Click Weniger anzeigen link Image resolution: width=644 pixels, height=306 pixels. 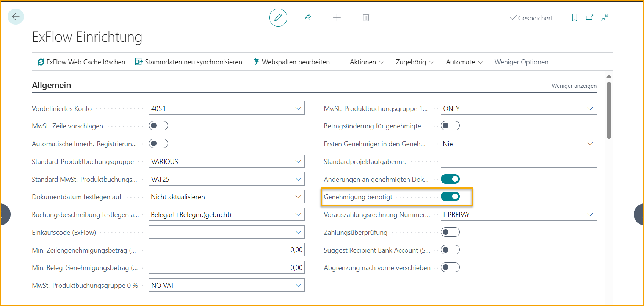tap(574, 86)
